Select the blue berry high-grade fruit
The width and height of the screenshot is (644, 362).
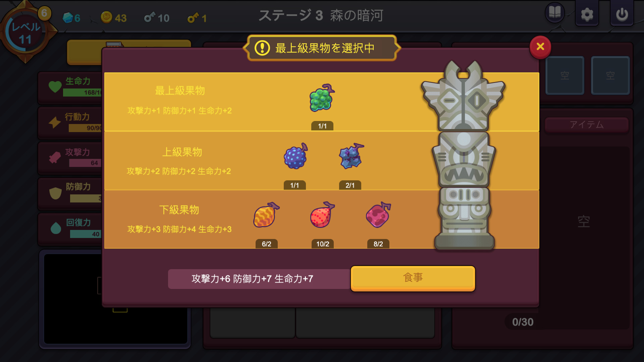(x=295, y=156)
